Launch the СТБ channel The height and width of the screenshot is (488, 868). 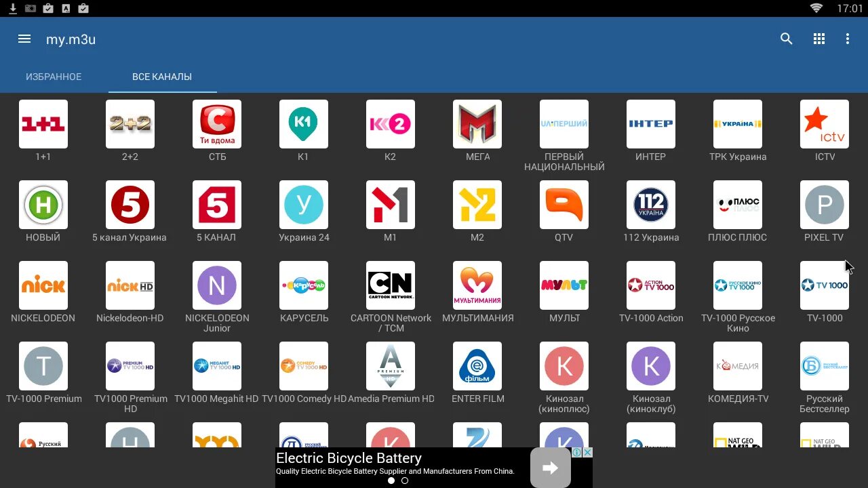point(217,124)
